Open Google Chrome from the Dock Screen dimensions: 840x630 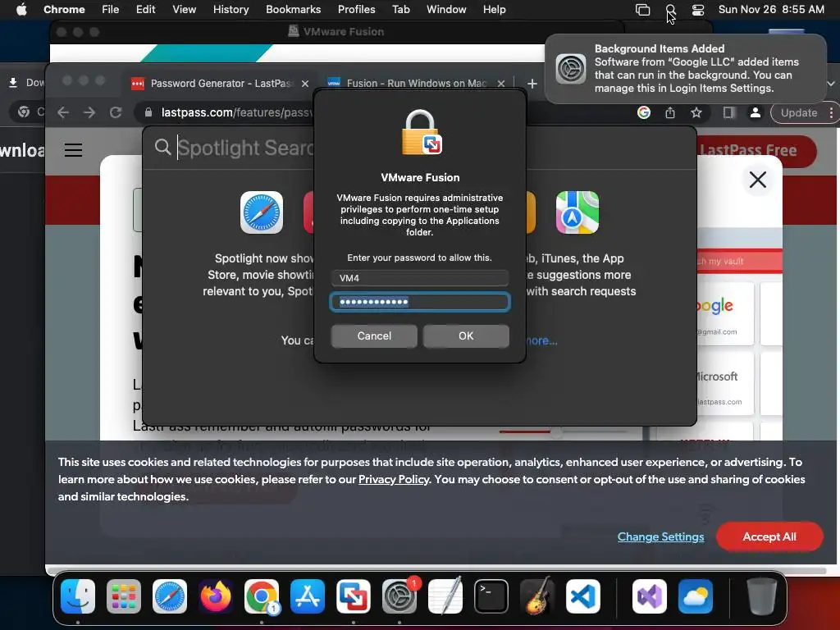pos(262,596)
